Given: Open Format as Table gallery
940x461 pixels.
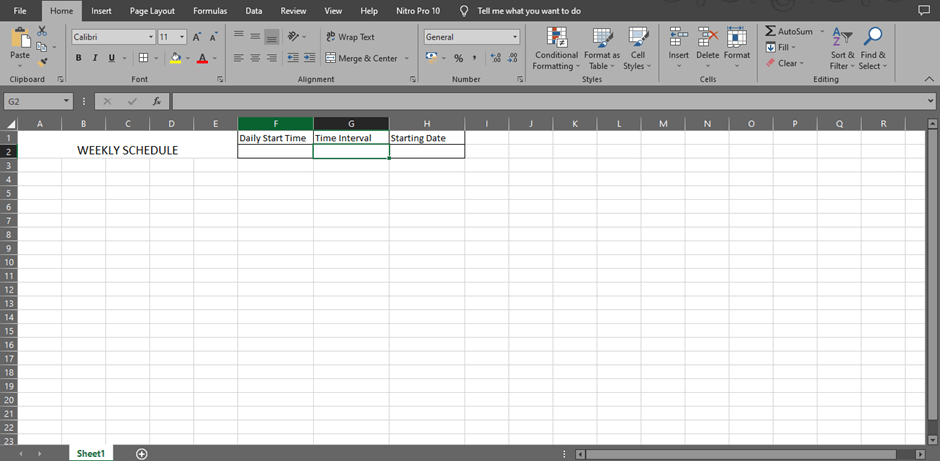Looking at the screenshot, I should (602, 49).
